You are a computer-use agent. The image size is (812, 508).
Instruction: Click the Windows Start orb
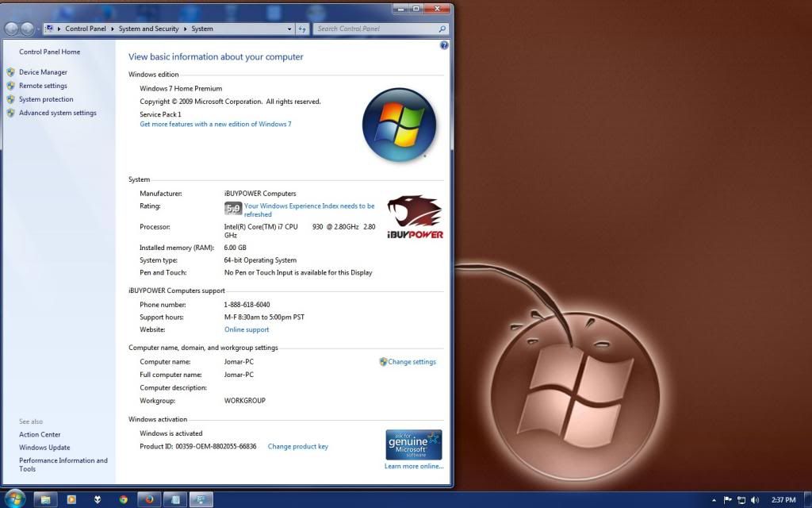pos(15,499)
